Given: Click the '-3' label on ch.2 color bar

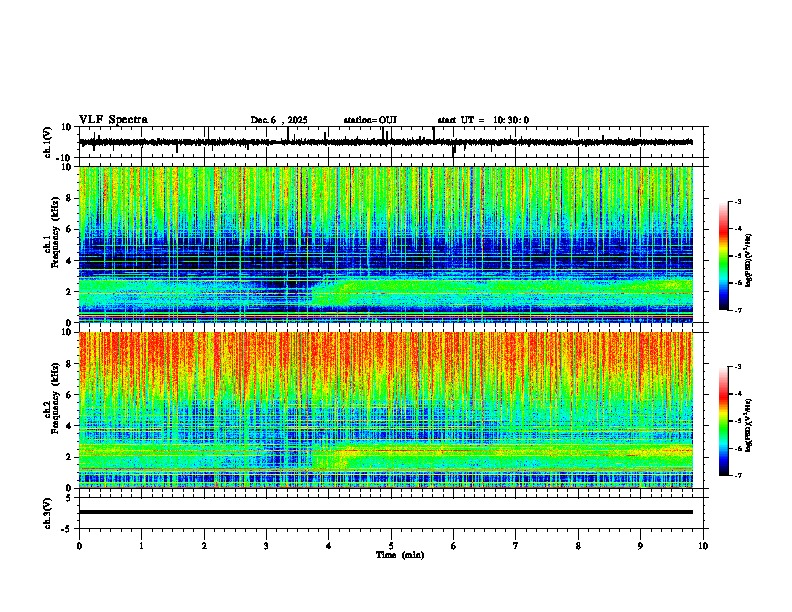Looking at the screenshot, I should click(737, 367).
